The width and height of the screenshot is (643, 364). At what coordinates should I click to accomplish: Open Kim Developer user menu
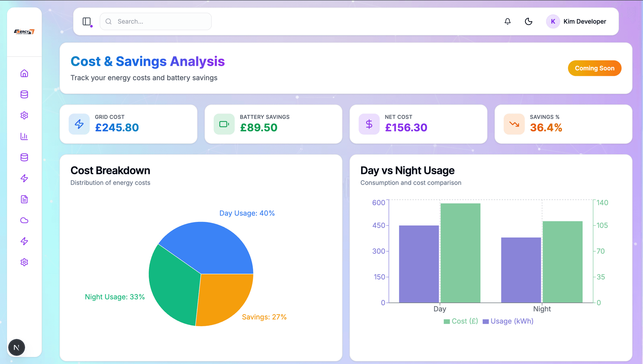pos(584,21)
